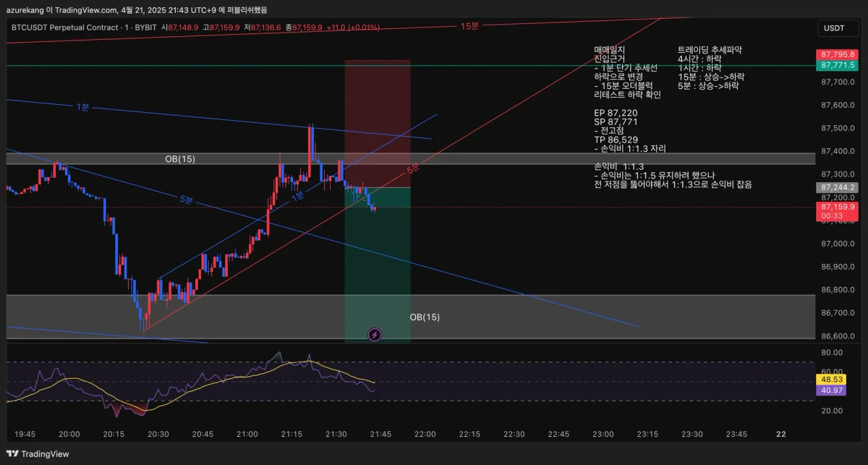Click the 21:00 time axis label
This screenshot has height=465, width=868.
(247, 434)
